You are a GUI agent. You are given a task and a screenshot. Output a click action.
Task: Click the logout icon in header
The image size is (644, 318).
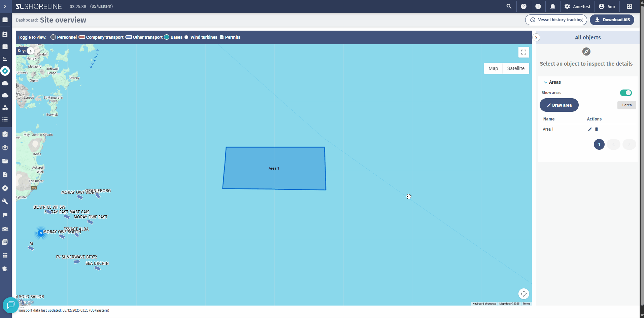(629, 6)
